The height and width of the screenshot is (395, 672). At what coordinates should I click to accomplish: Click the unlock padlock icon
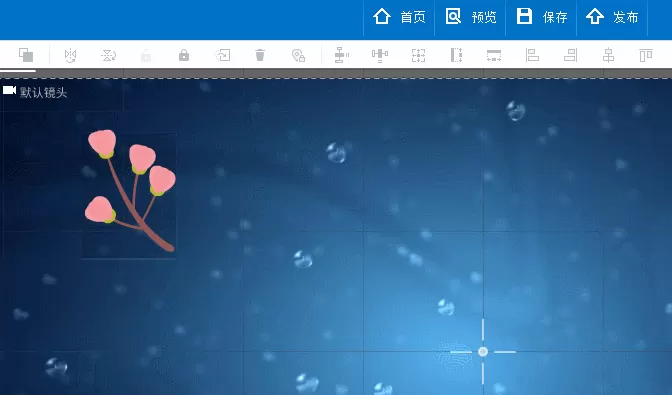146,55
